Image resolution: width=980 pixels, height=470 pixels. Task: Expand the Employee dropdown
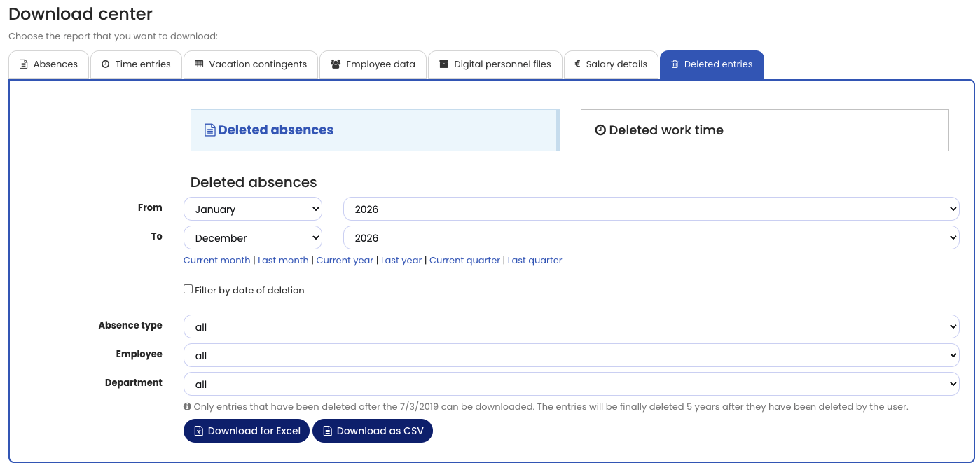(x=571, y=355)
